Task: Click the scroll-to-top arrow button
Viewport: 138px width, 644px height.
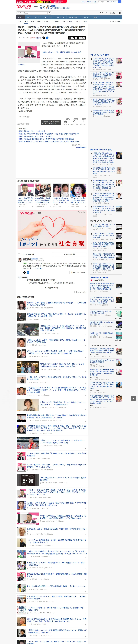Action: 133,398
